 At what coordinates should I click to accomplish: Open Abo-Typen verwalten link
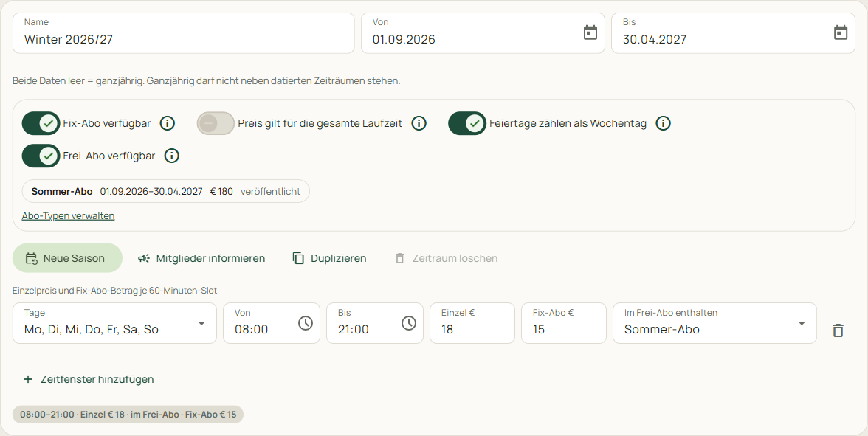click(x=68, y=215)
